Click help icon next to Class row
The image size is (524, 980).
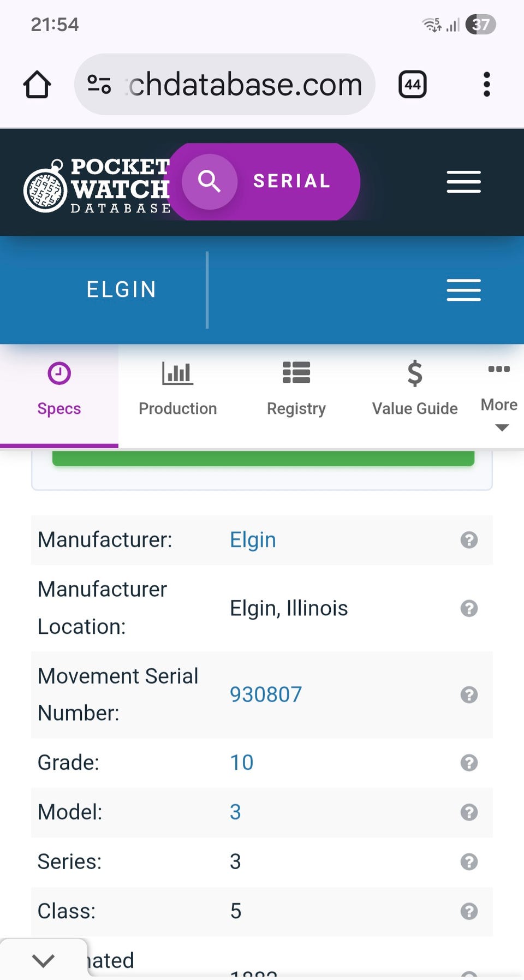[469, 911]
